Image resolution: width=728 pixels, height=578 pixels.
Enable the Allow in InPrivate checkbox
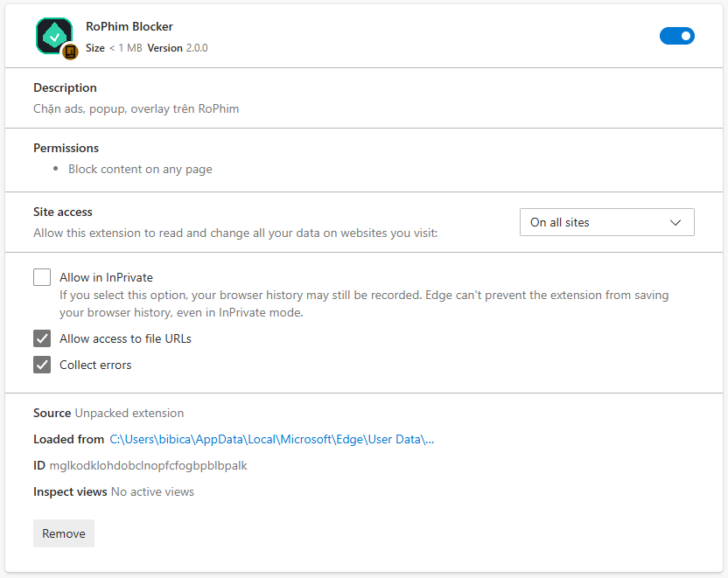[42, 277]
